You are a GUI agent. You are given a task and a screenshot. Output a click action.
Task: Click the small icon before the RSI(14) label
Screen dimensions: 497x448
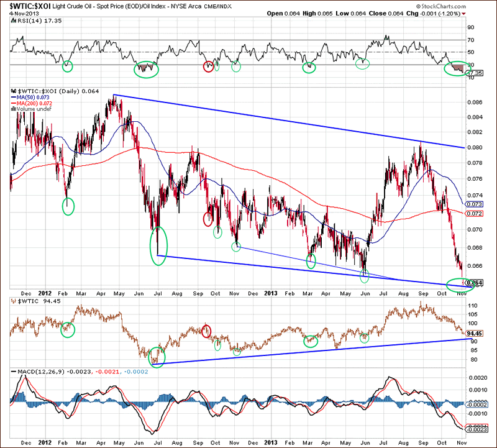coord(13,21)
